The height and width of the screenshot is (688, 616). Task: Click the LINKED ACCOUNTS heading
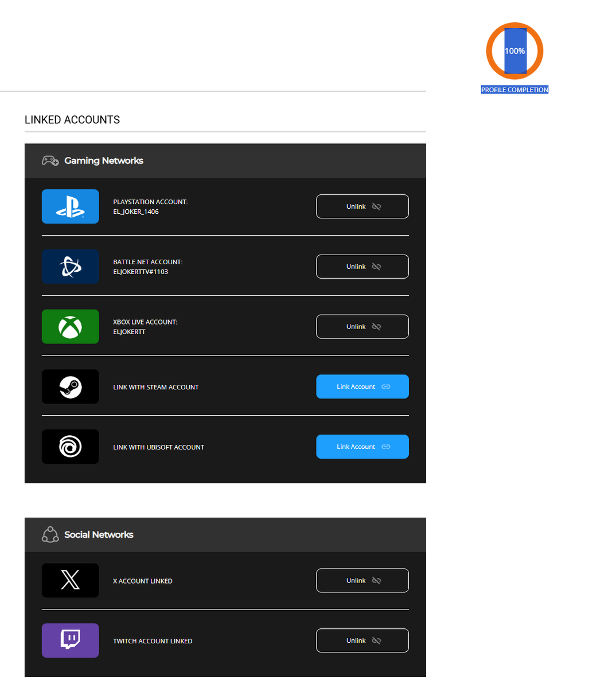pyautogui.click(x=72, y=120)
